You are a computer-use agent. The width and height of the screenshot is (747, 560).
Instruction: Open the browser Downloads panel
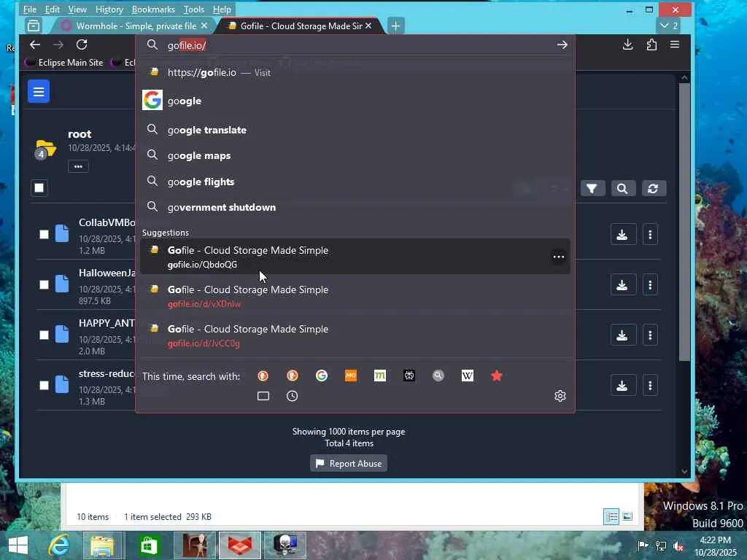pyautogui.click(x=628, y=44)
